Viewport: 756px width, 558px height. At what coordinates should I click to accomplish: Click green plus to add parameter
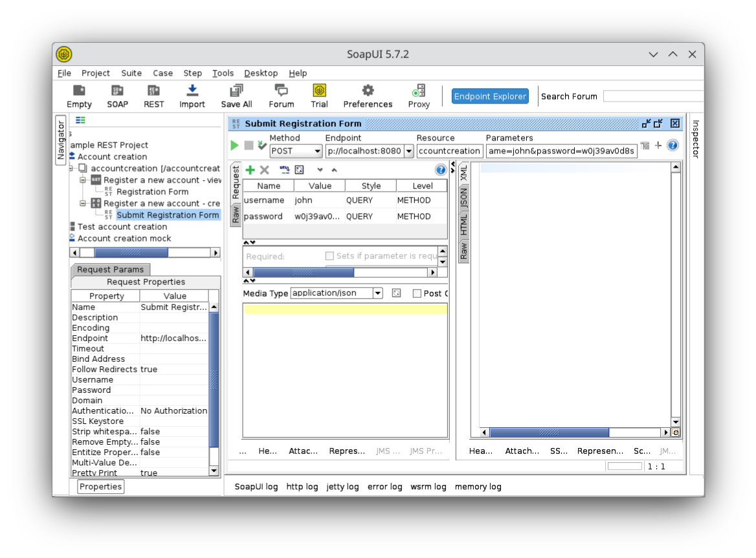(x=250, y=170)
